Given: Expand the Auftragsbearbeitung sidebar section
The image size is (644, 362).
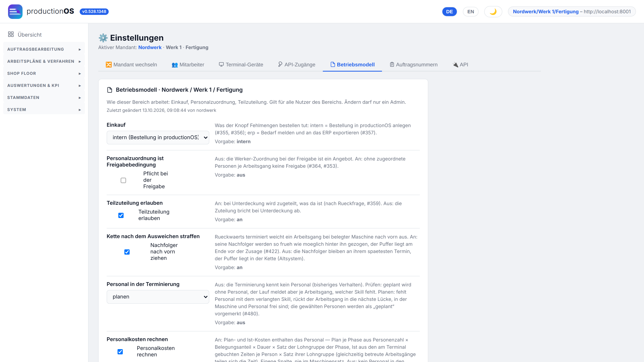Looking at the screenshot, I should (x=44, y=49).
